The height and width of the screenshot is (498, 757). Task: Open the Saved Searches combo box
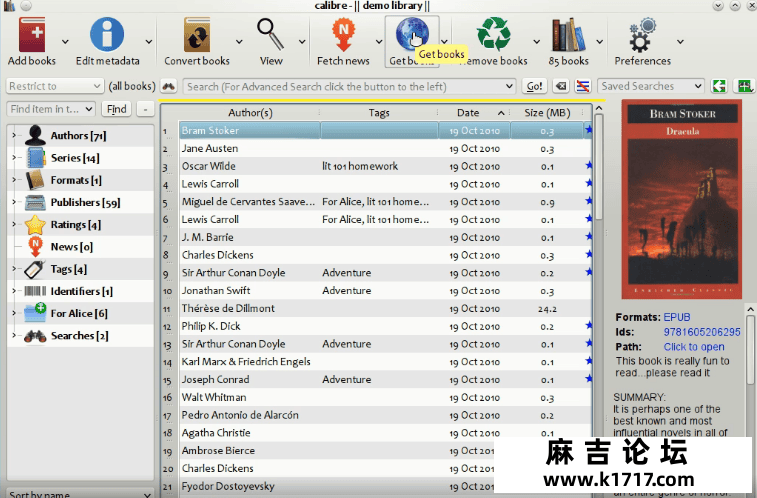(x=650, y=86)
